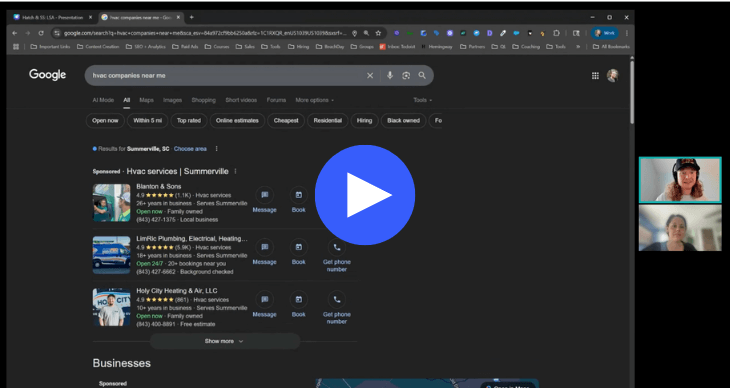Switch to the AI Mode tab
The image size is (730, 390).
pos(103,100)
